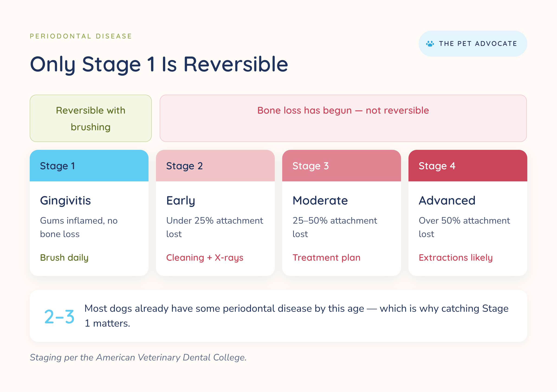Click the 'Treatment plan' action

326,258
